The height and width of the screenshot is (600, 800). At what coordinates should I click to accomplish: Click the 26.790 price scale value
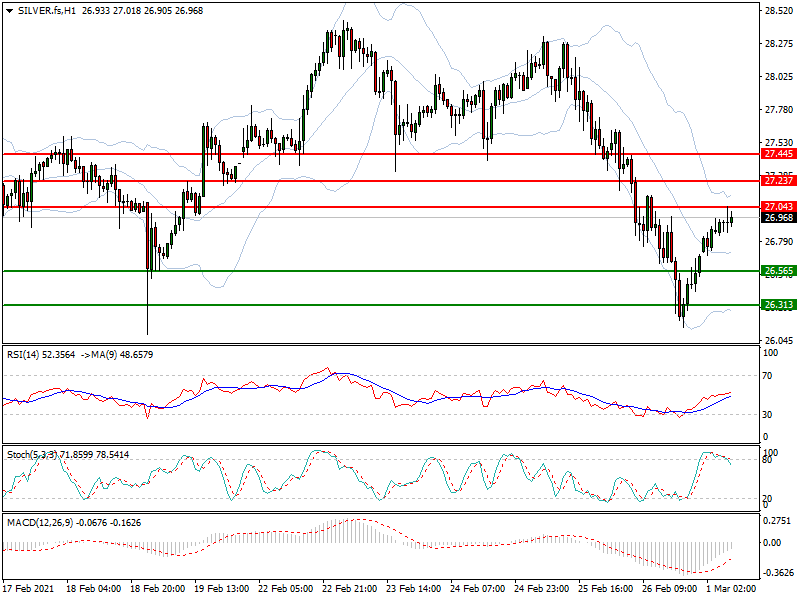[x=779, y=241]
